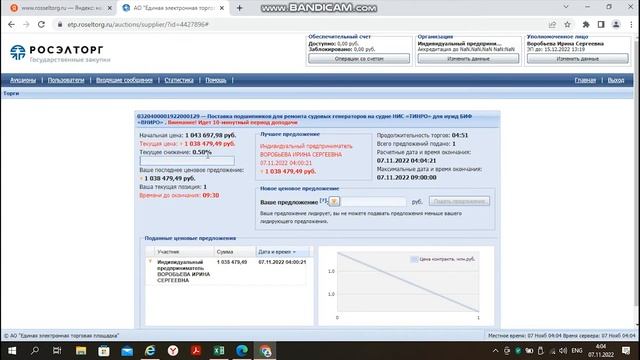Click the browser Back arrow
Viewport: 640px width, 360px height.
pyautogui.click(x=11, y=24)
